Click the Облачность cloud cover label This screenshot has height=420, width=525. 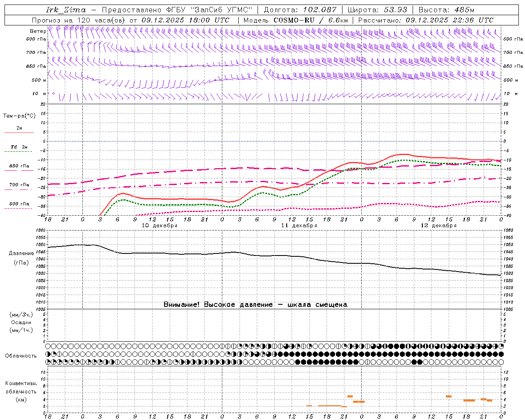pyautogui.click(x=21, y=356)
